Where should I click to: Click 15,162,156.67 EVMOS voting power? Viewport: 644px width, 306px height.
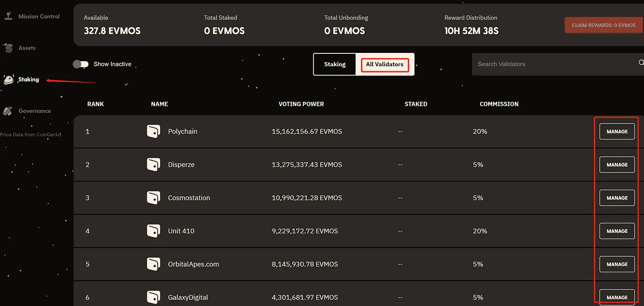[x=307, y=132]
